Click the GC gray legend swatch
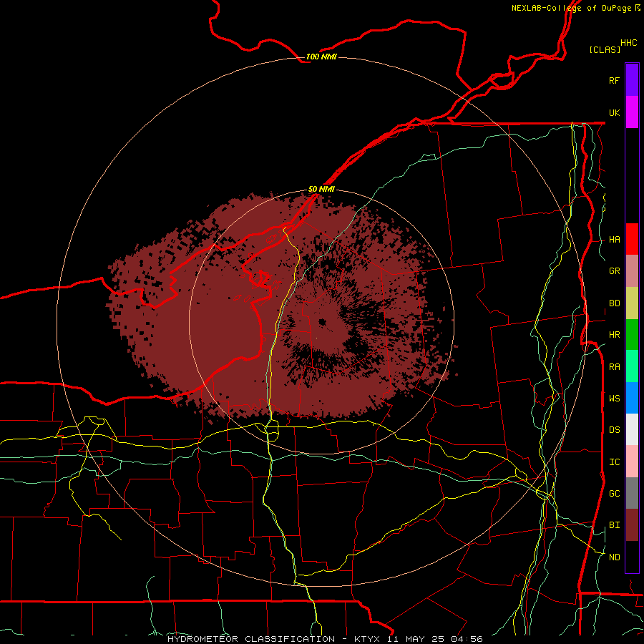 632,493
